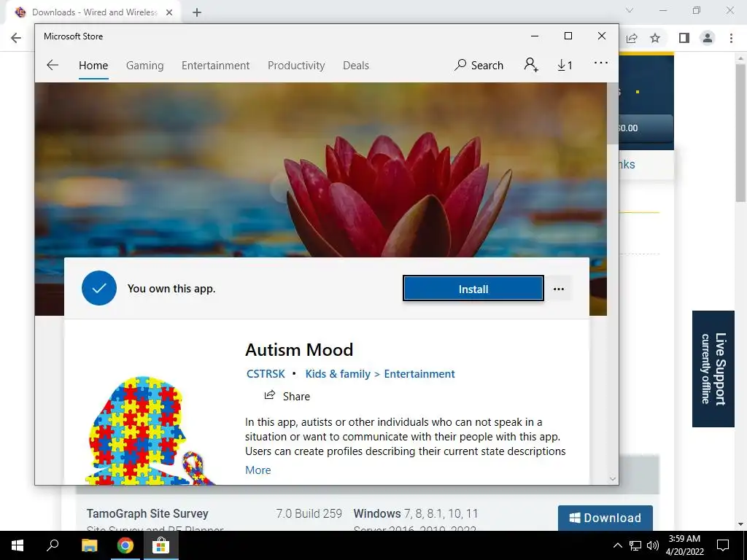Open the Entertainment category link
Viewport: 747px width, 560px height.
tap(419, 374)
